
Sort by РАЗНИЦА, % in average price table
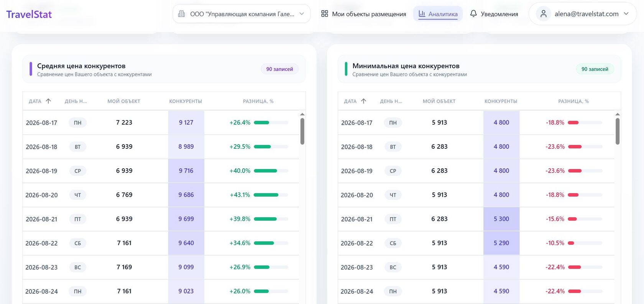coord(258,101)
